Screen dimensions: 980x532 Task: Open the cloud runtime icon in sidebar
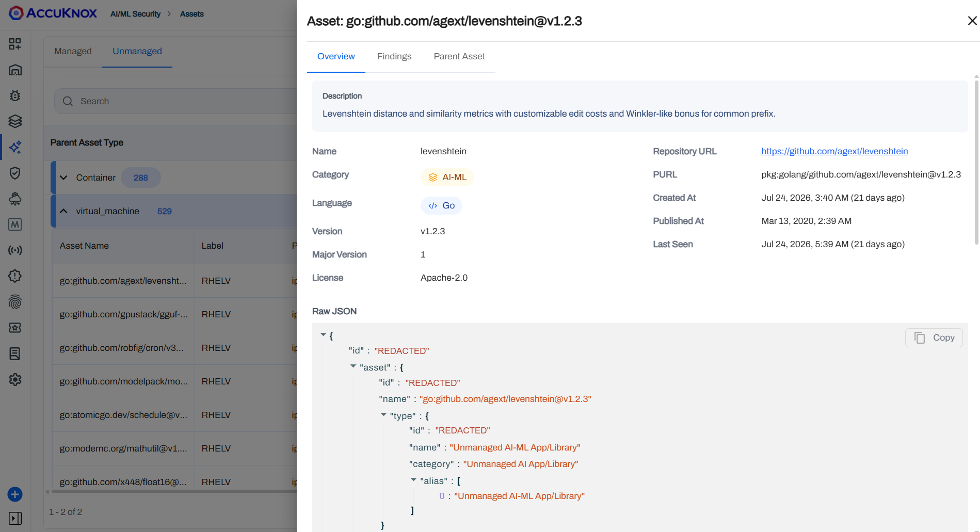15,199
